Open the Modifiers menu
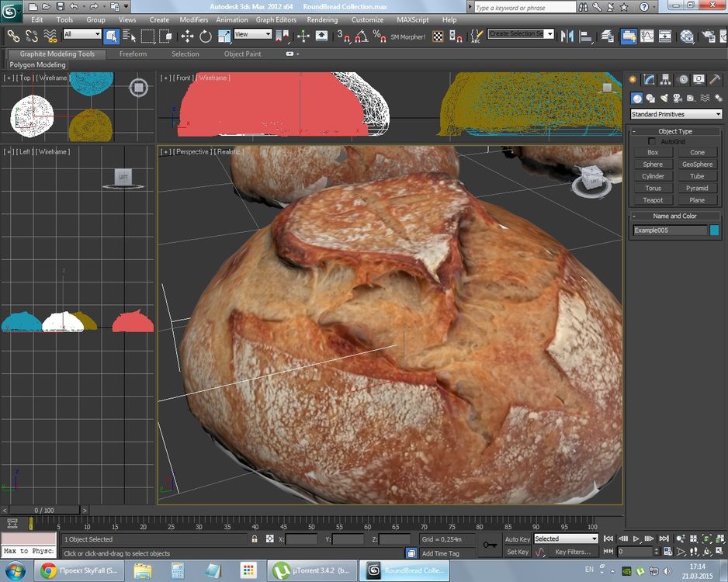The width and height of the screenshot is (728, 582). [193, 19]
